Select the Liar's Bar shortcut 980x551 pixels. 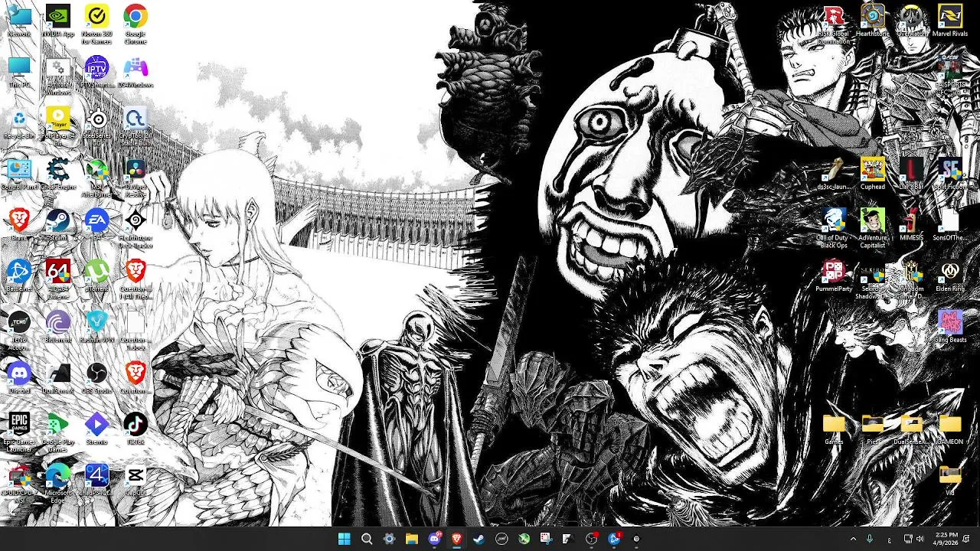[911, 174]
